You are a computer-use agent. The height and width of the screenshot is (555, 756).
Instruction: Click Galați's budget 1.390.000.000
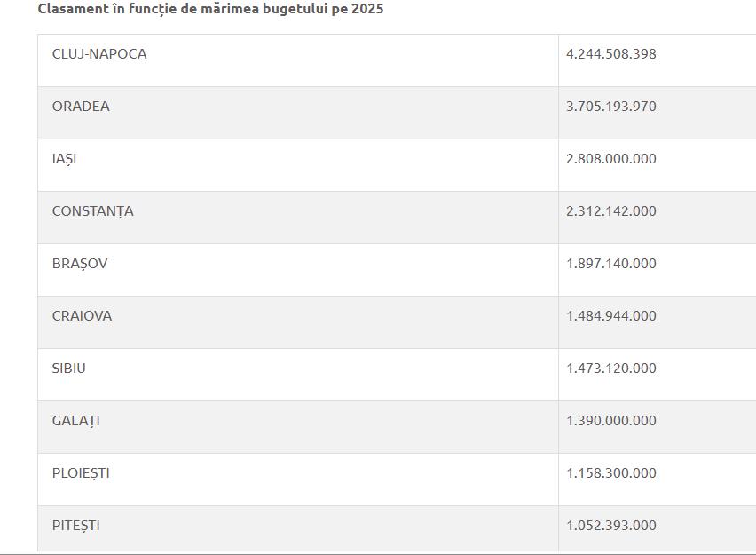[611, 421]
